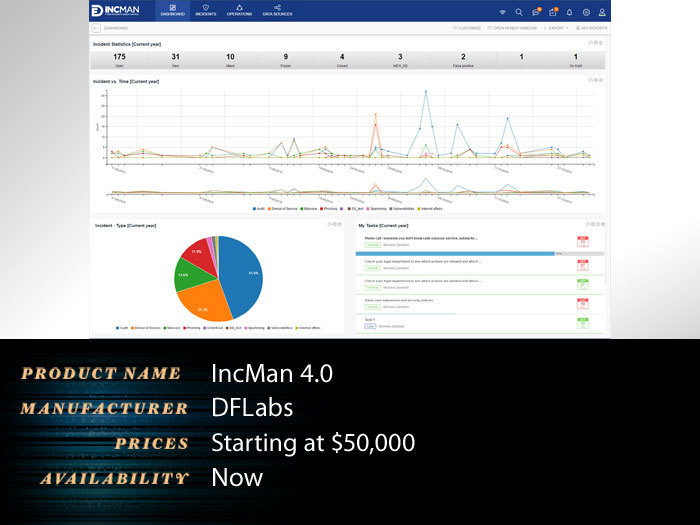Click the 3 NEW_SS statistic
The image size is (700, 525).
click(400, 60)
